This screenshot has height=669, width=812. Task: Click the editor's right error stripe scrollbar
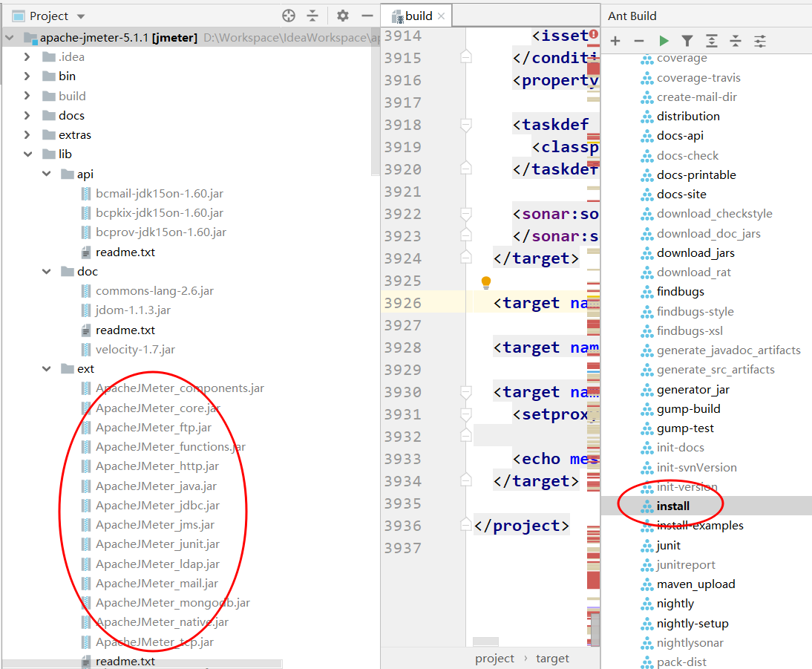[x=594, y=334]
